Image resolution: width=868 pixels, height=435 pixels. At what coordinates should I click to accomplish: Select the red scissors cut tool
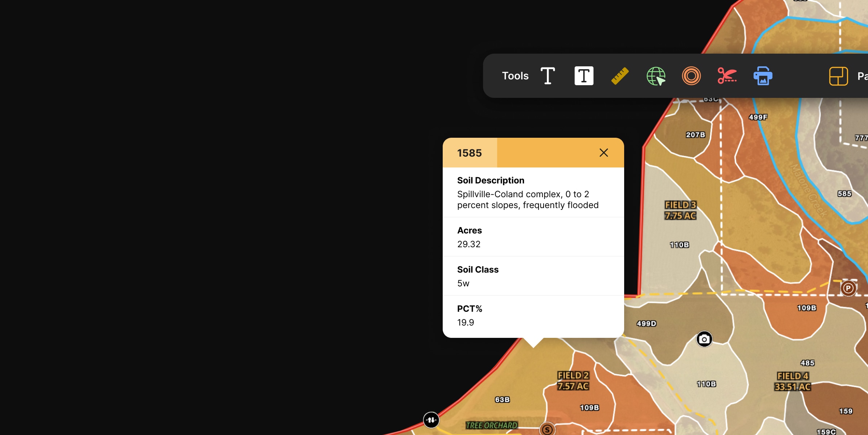pos(727,76)
